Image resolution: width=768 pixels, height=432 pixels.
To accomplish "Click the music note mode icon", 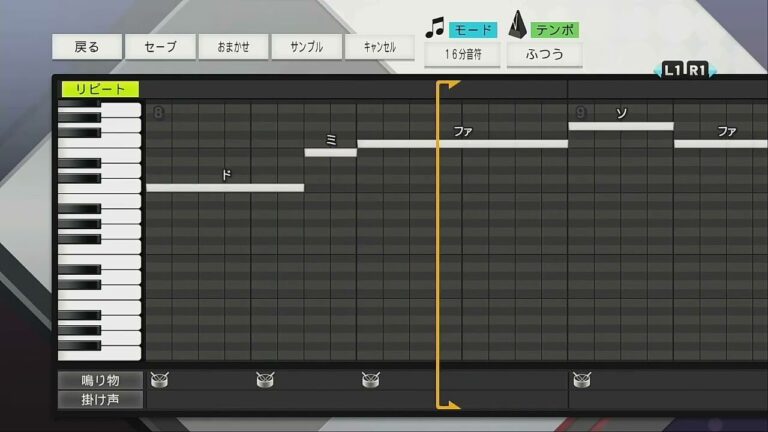I will (434, 27).
